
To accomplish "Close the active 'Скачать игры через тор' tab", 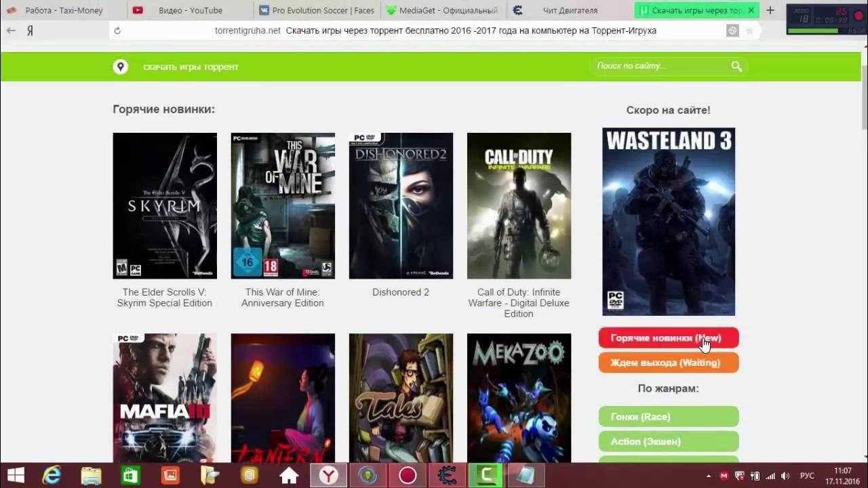I will tap(751, 10).
